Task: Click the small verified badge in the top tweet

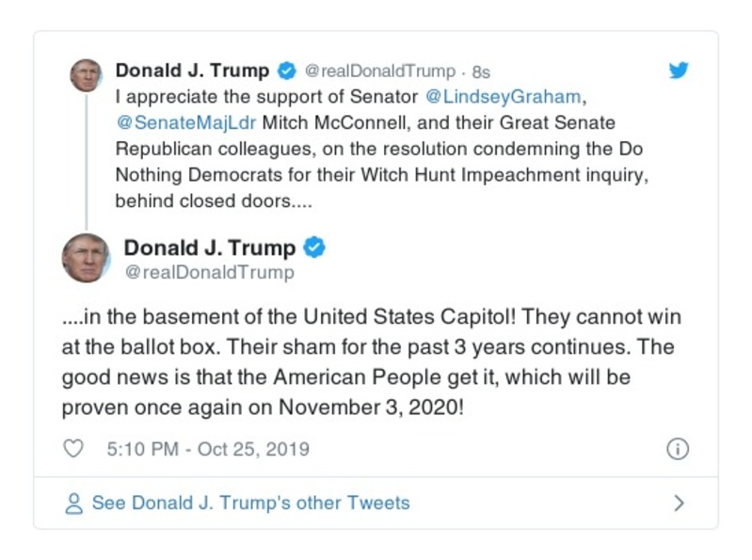Action: (287, 72)
